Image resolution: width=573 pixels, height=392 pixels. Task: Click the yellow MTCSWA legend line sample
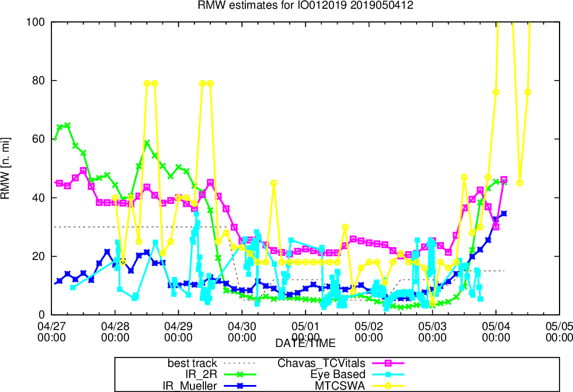[388, 386]
